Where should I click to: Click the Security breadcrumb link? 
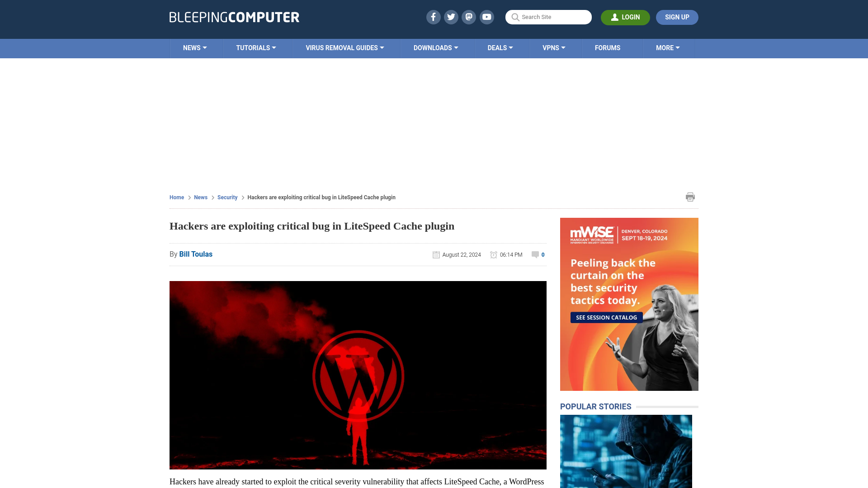[x=227, y=197]
